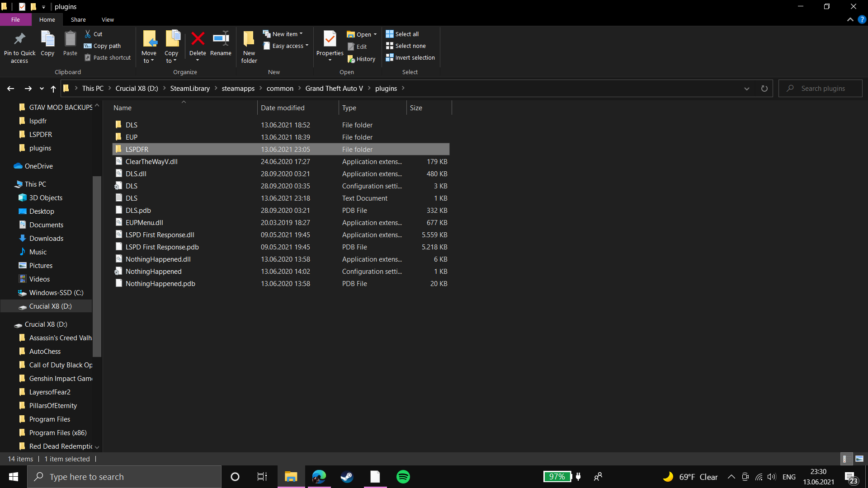Image resolution: width=868 pixels, height=488 pixels.
Task: Open Properties from the ribbon
Action: [x=330, y=39]
